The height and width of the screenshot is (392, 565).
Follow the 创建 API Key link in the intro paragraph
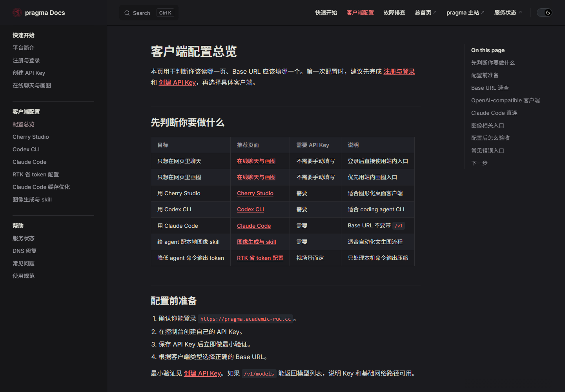click(x=177, y=82)
